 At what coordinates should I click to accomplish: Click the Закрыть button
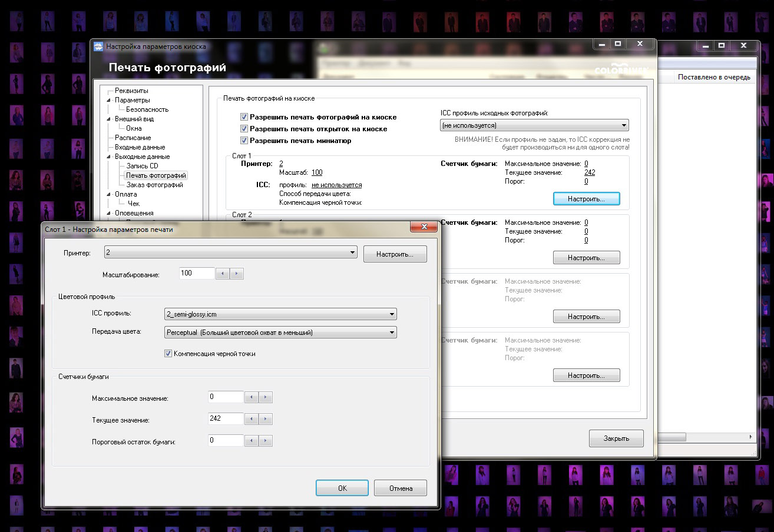tap(616, 438)
